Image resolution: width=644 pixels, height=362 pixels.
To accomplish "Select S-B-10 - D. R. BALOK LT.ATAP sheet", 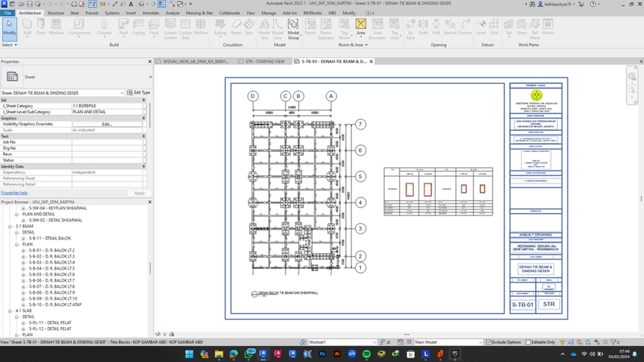I will click(55, 305).
